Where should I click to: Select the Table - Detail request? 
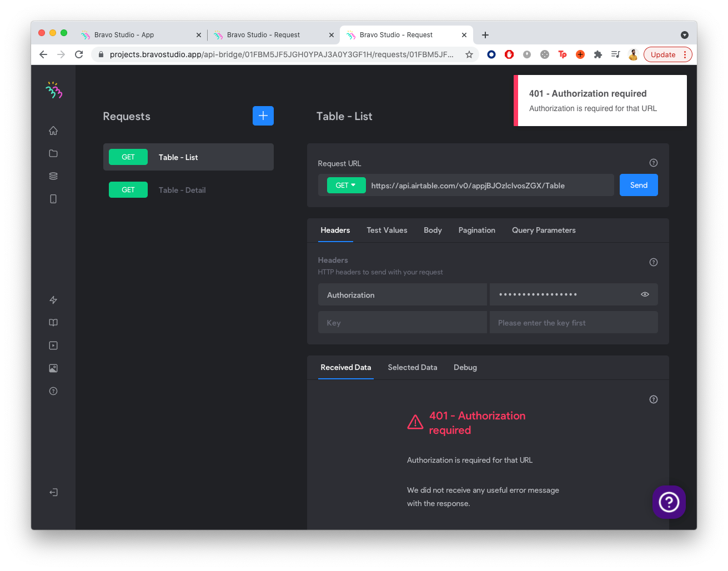(x=188, y=190)
